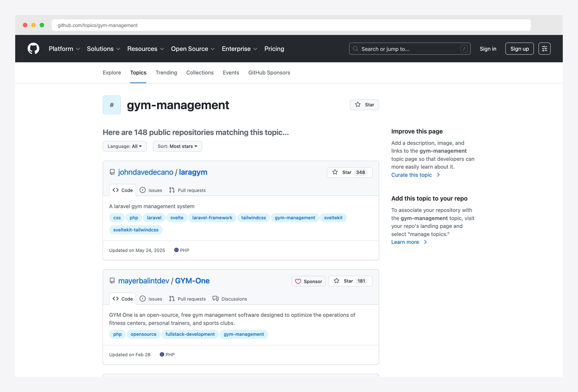
Task: Focus the Search or jump to field
Action: click(x=410, y=49)
